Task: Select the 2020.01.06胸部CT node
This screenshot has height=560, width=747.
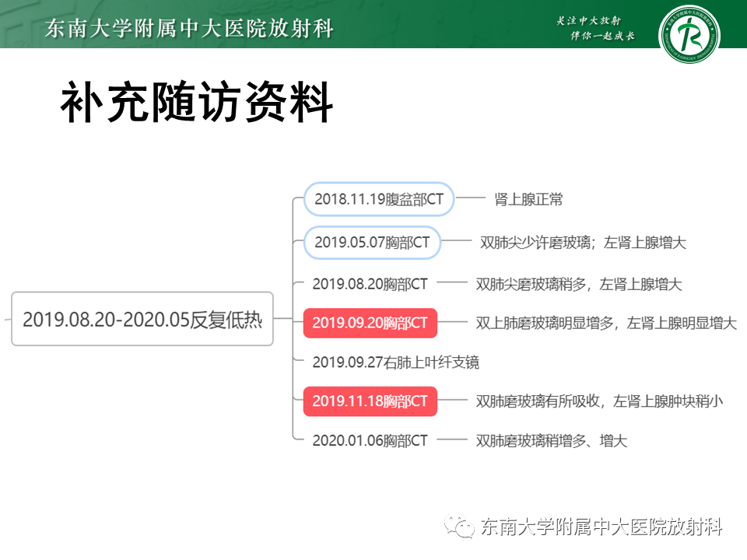Action: click(370, 441)
